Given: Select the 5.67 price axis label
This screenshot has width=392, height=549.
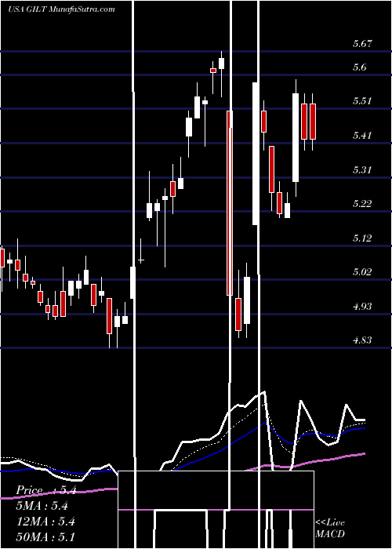Looking at the screenshot, I should [362, 44].
